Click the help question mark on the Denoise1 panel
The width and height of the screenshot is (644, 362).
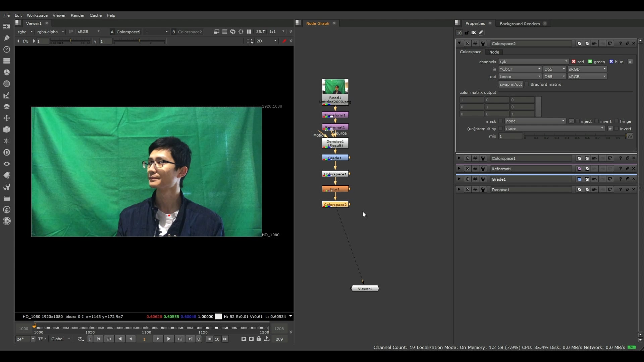coord(620,189)
